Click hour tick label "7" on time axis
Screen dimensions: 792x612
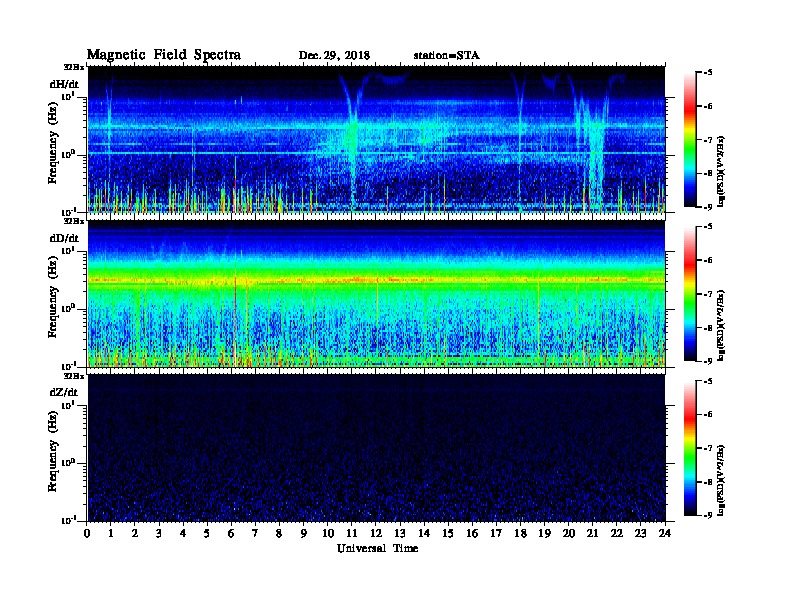click(255, 533)
